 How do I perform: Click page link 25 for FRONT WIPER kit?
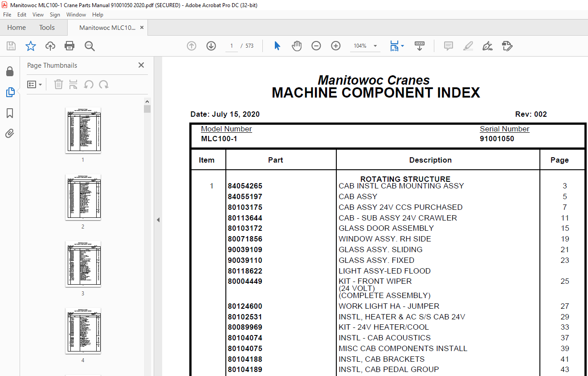pyautogui.click(x=565, y=282)
